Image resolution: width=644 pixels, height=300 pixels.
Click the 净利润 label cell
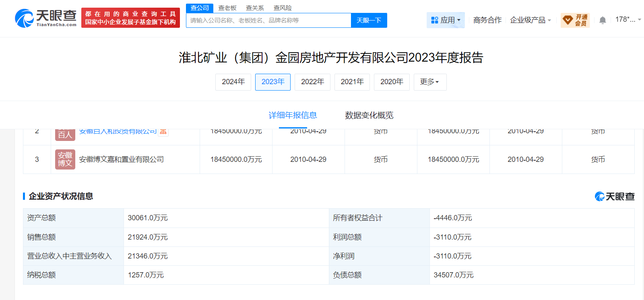click(x=379, y=256)
